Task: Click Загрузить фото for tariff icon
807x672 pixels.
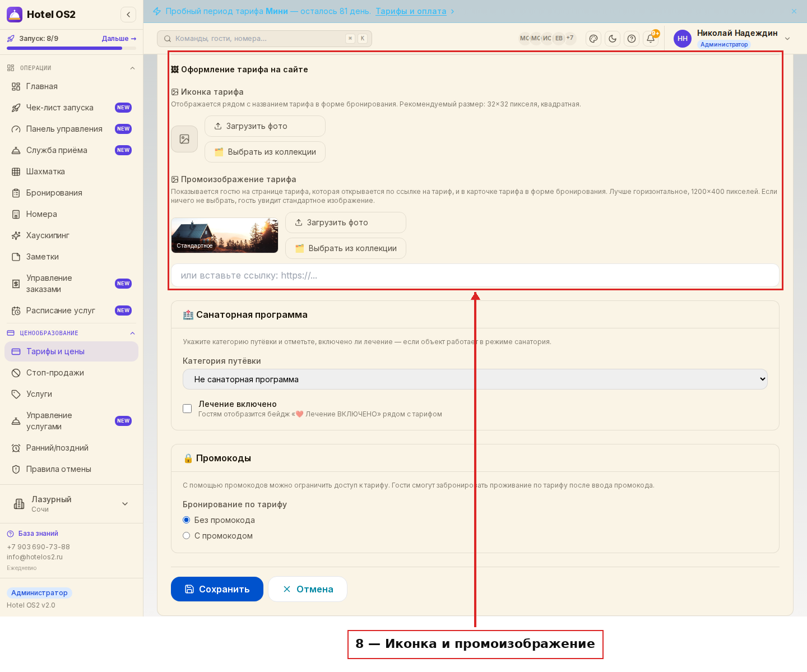Action: coord(265,126)
